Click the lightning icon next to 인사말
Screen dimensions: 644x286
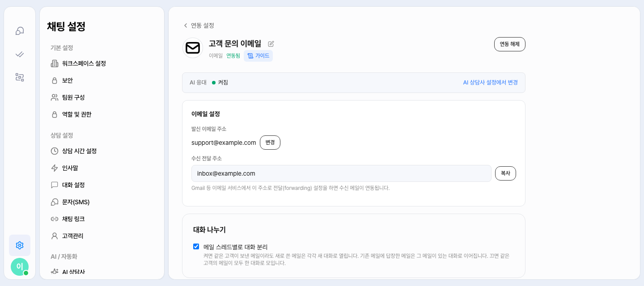[x=55, y=168]
